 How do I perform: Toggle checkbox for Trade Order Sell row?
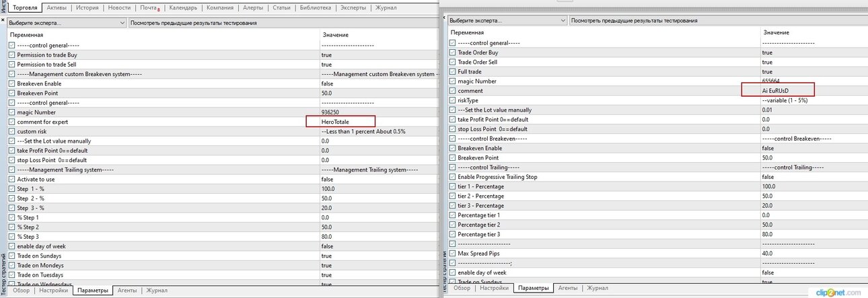453,62
